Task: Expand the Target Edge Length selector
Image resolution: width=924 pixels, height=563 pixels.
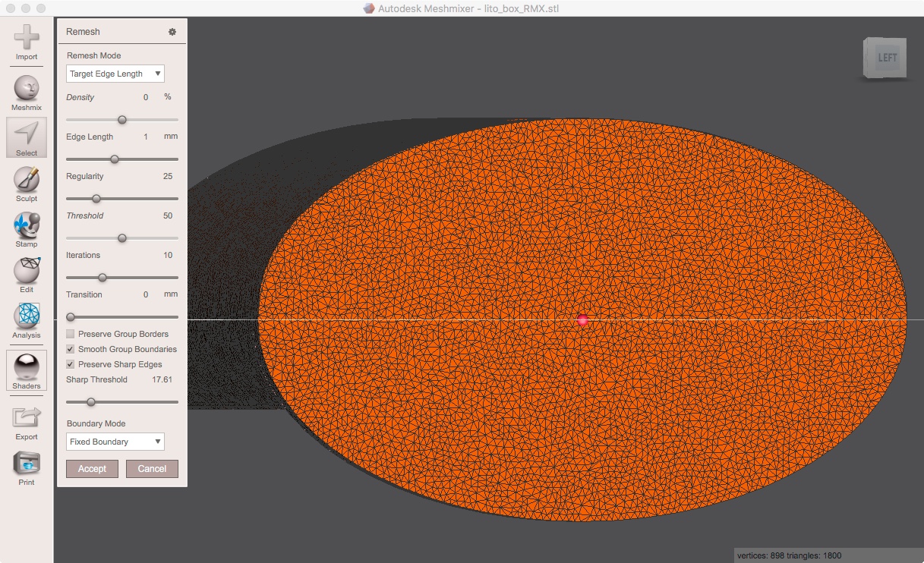Action: click(x=115, y=74)
